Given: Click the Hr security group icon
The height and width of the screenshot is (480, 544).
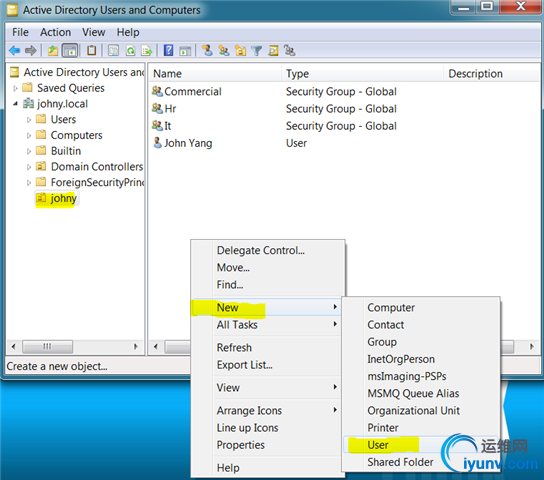Looking at the screenshot, I should point(157,109).
